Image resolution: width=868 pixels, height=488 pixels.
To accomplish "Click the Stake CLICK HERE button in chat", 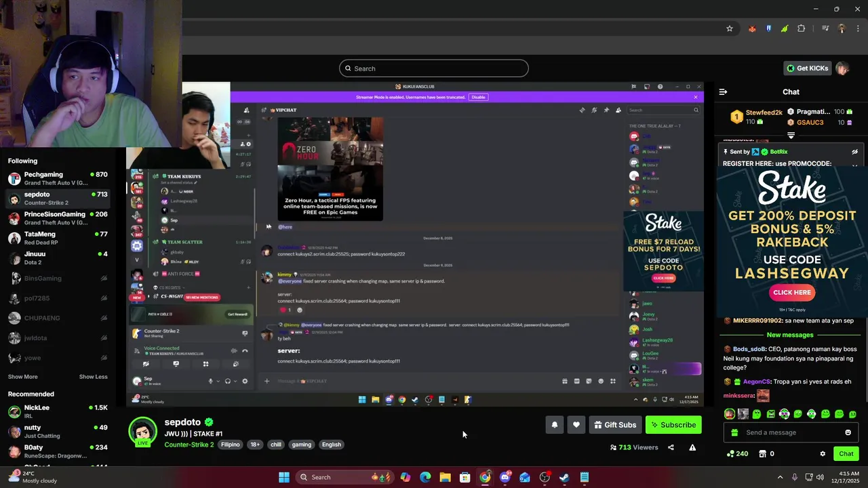I will [791, 292].
